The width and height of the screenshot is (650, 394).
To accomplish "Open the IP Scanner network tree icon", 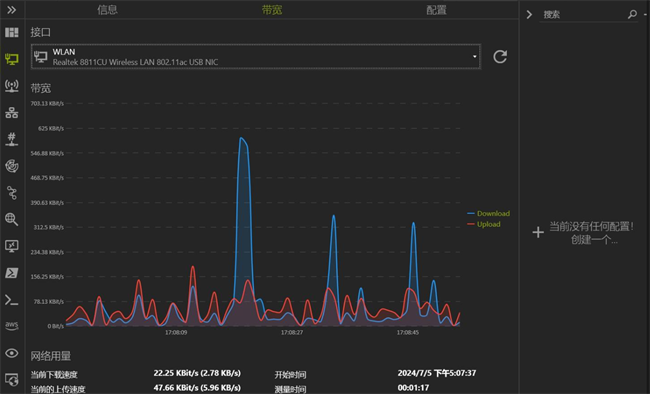I will click(x=12, y=112).
